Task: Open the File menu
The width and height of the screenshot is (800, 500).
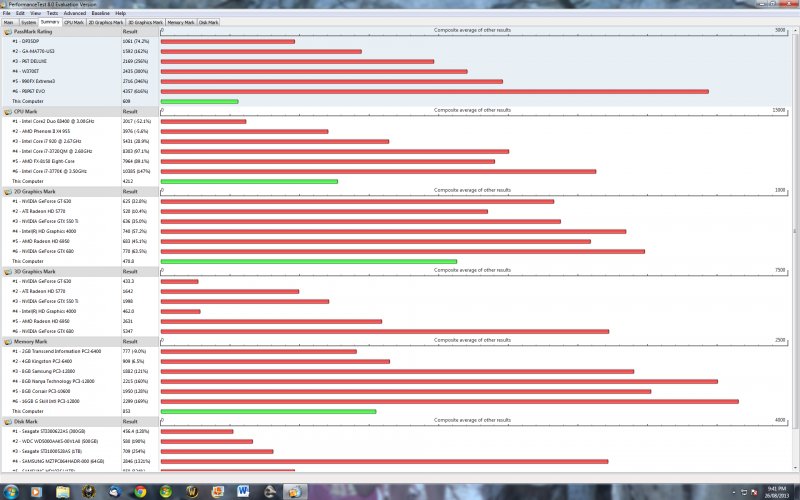Action: click(7, 13)
